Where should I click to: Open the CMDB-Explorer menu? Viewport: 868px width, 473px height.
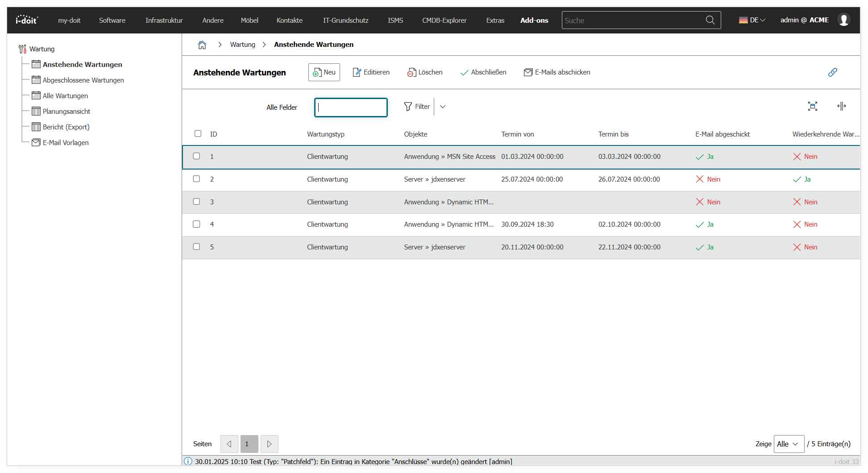tap(444, 21)
